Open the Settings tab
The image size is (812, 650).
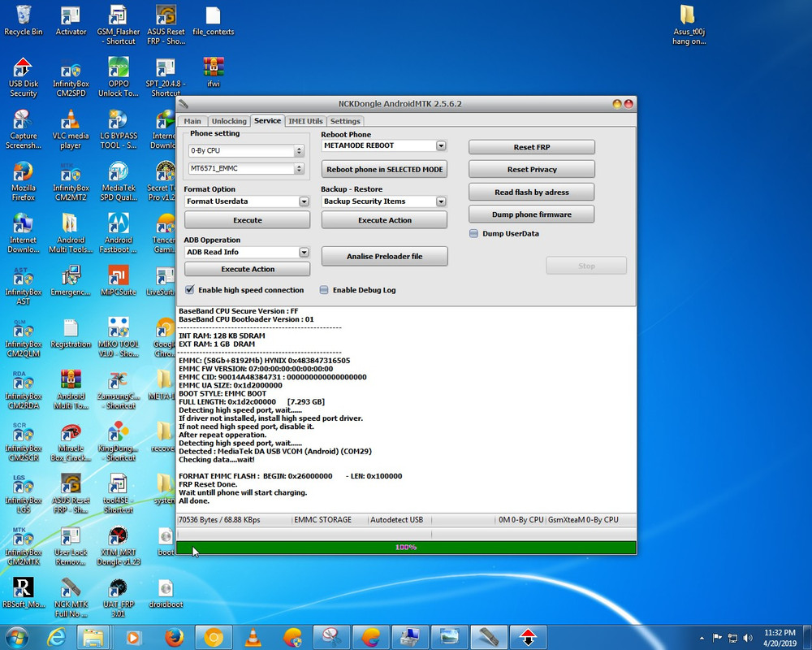click(345, 121)
